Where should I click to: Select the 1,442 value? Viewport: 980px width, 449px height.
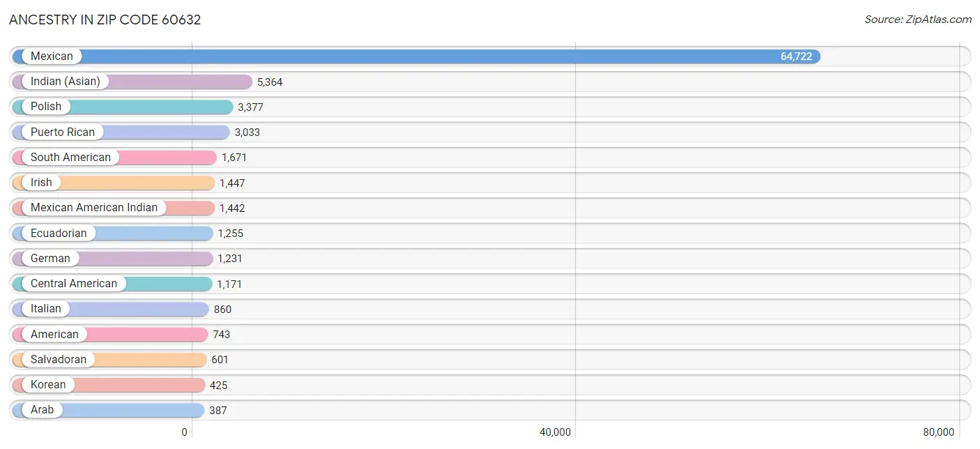point(232,208)
